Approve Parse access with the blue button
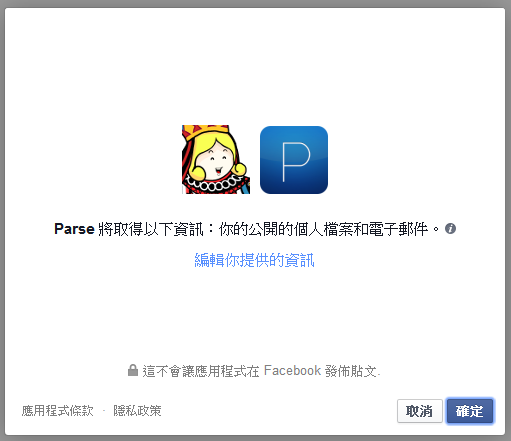The image size is (511, 441). click(470, 411)
